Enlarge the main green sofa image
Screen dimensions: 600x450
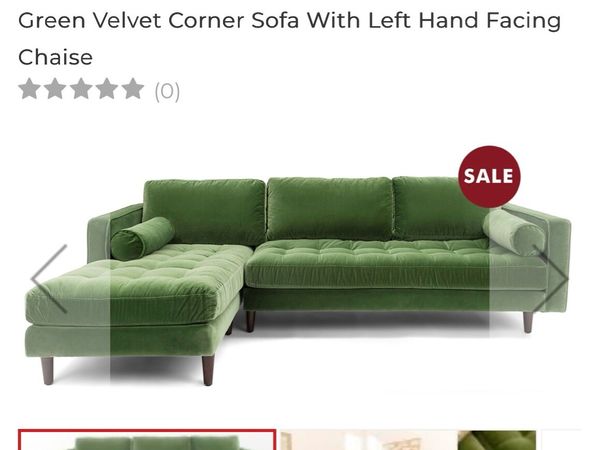[x=298, y=281]
